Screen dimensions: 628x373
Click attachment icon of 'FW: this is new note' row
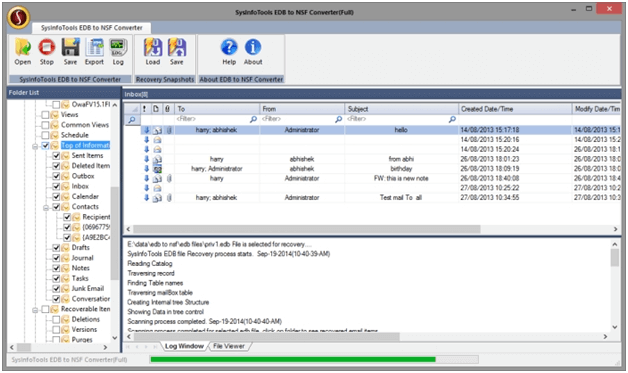(x=169, y=178)
